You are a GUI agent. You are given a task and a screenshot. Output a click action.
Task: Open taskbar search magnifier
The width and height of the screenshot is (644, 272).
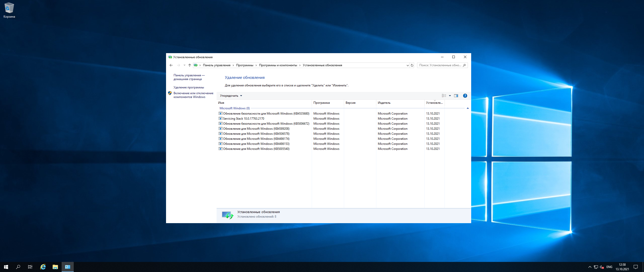[x=18, y=267]
